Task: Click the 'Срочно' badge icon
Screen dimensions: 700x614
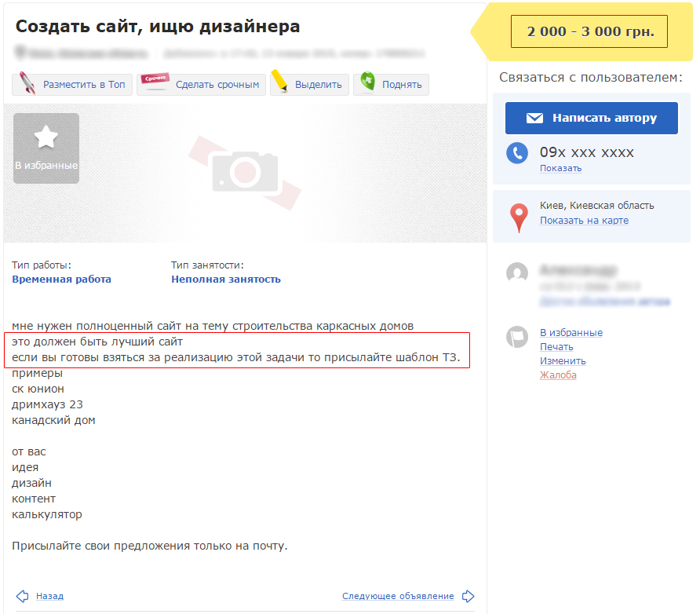Action: pos(155,82)
